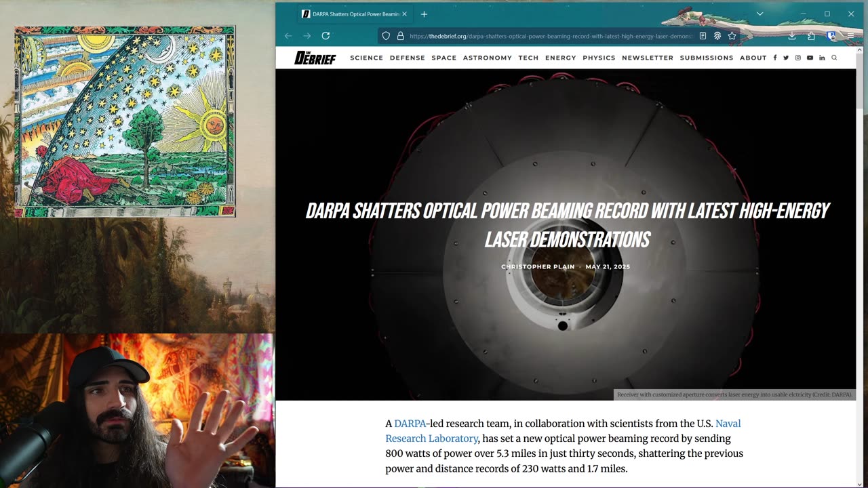868x488 pixels.
Task: Close the DARPA Shatters tab
Action: pyautogui.click(x=405, y=14)
